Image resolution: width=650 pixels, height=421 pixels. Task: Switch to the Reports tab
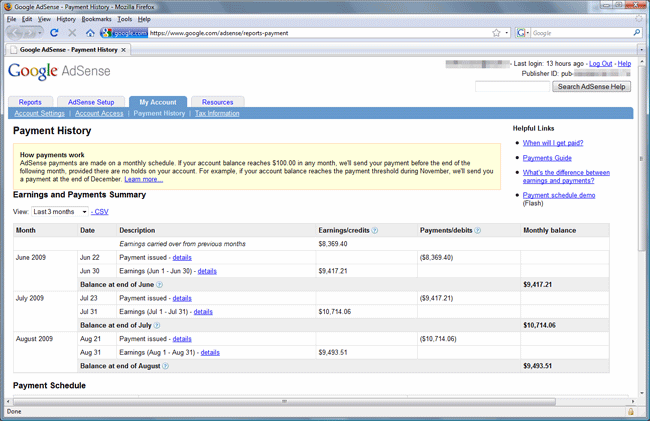point(30,102)
